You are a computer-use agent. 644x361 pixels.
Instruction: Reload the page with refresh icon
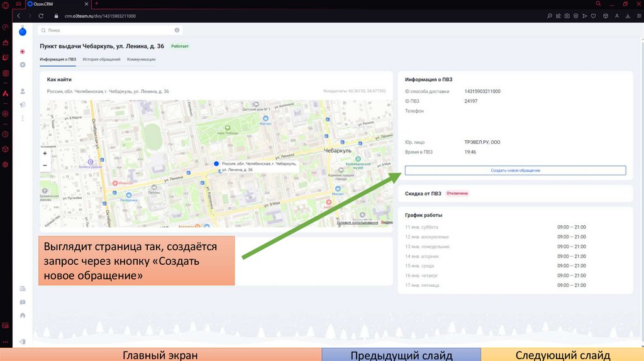tap(41, 16)
